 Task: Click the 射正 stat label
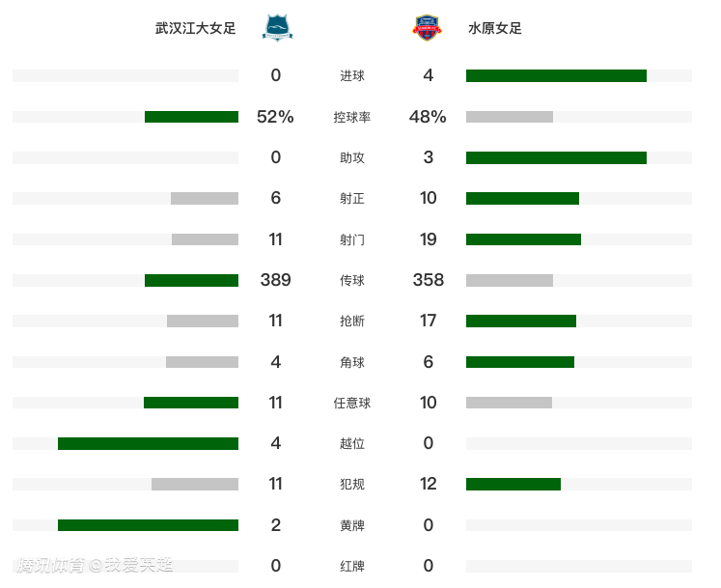click(x=352, y=199)
